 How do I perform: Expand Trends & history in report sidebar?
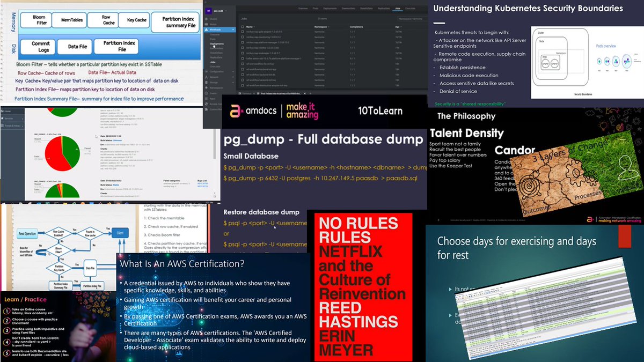point(12,126)
